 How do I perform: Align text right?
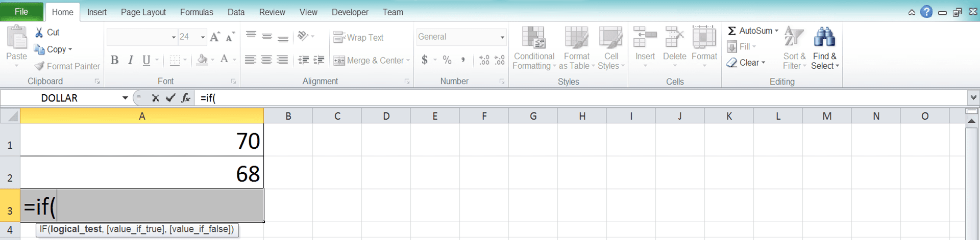[x=282, y=60]
